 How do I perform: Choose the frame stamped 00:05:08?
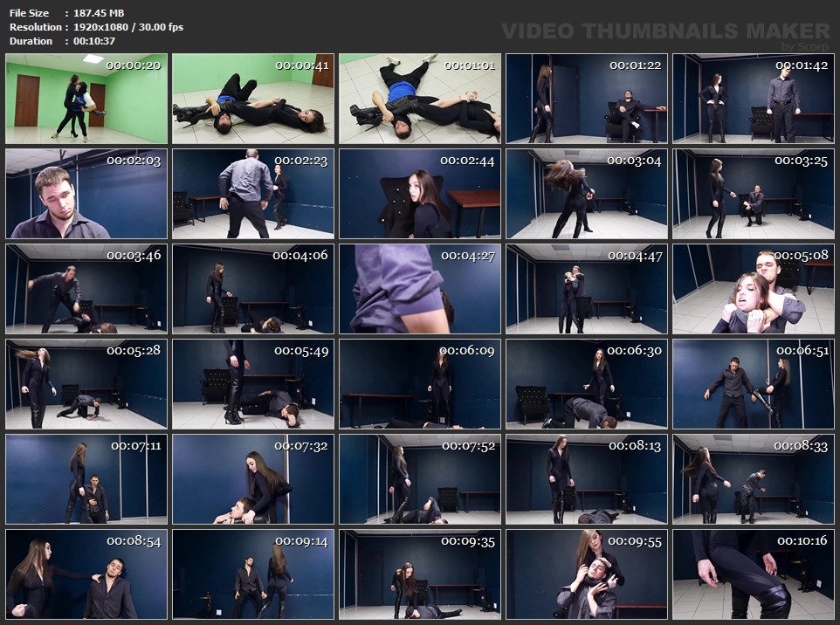pyautogui.click(x=754, y=289)
